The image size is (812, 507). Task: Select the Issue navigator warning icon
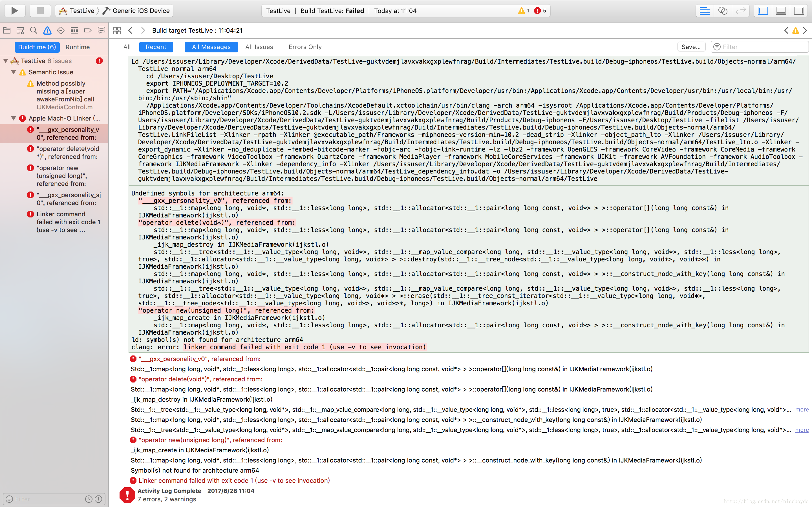47,30
